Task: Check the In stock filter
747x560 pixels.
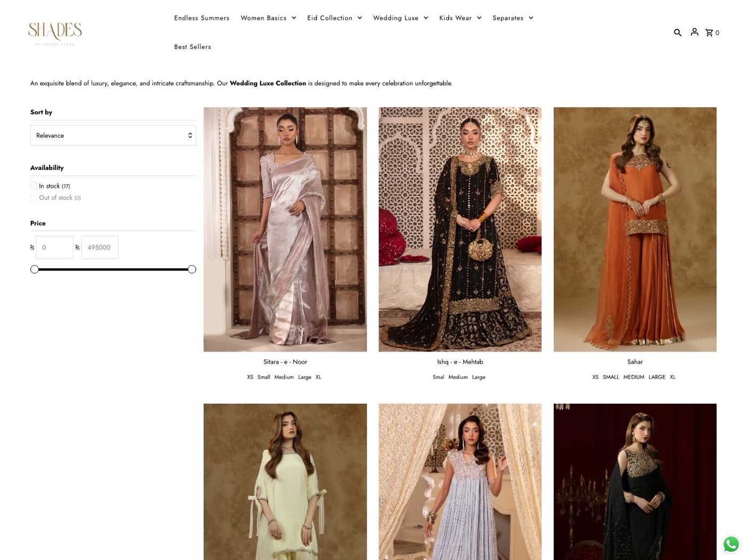Action: [34, 186]
